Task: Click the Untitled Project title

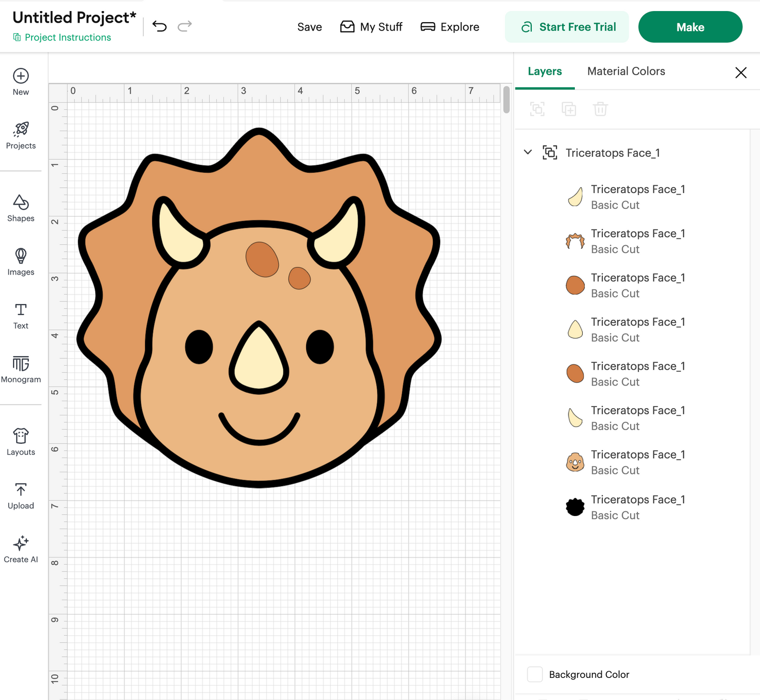Action: [x=74, y=17]
